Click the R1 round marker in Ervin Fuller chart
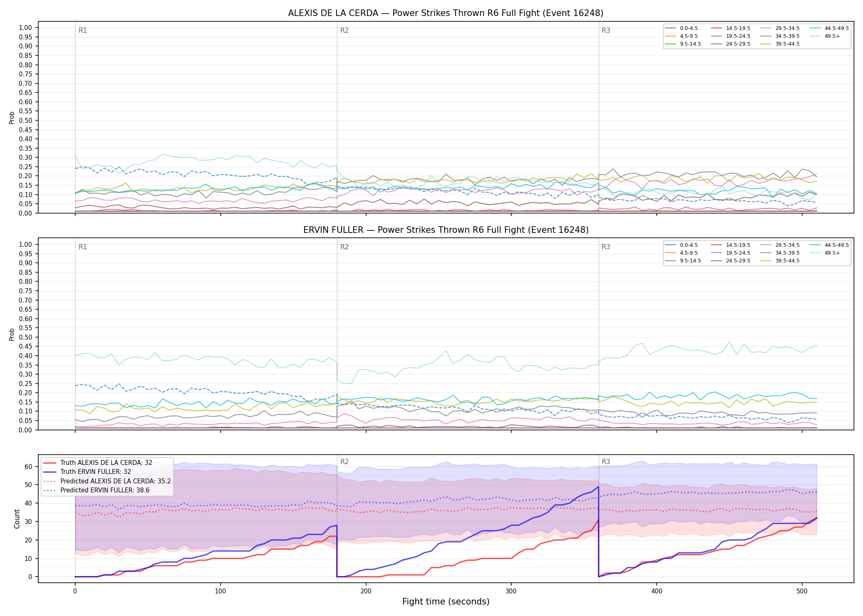The image size is (863, 616). pos(83,247)
